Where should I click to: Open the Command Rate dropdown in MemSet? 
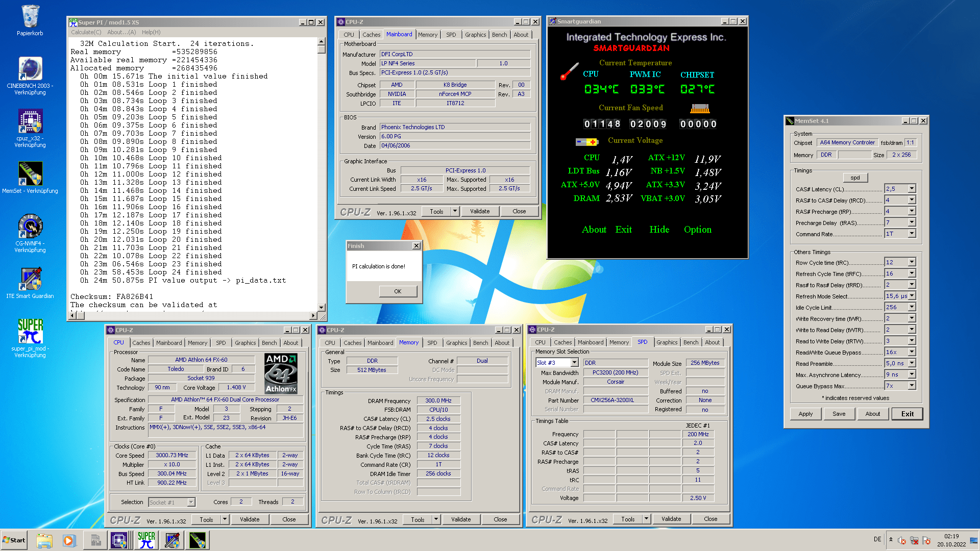click(912, 234)
